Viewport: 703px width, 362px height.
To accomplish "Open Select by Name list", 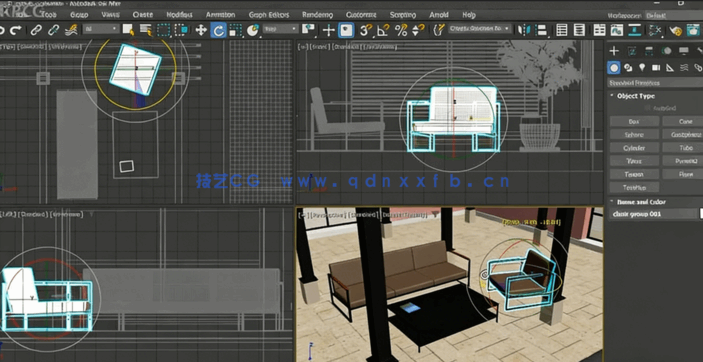I will 146,30.
